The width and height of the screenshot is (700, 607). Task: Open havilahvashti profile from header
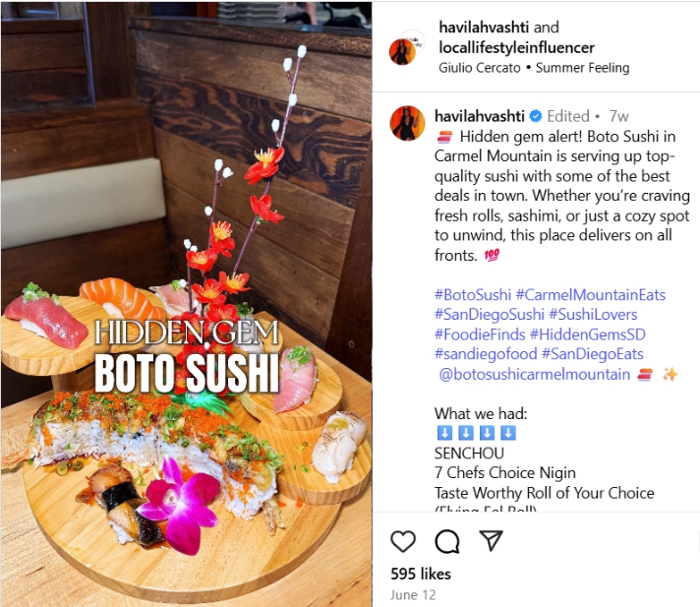(x=484, y=27)
